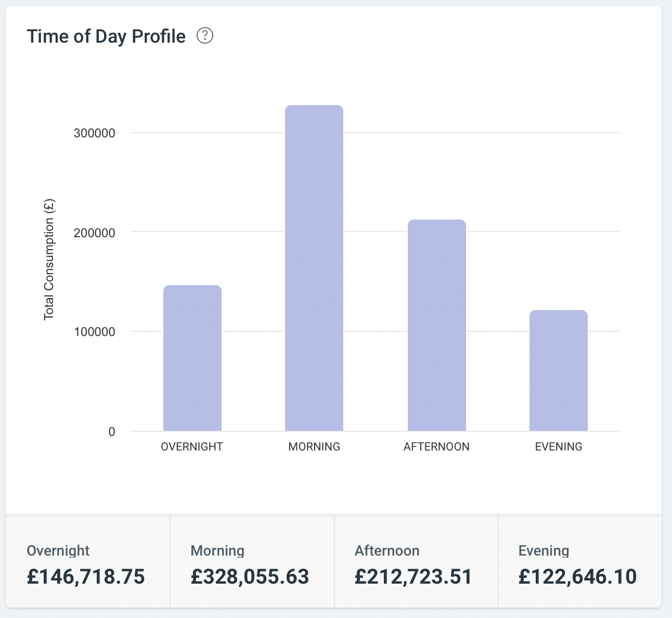Select the MORNING axis label
672x618 pixels.
314,447
